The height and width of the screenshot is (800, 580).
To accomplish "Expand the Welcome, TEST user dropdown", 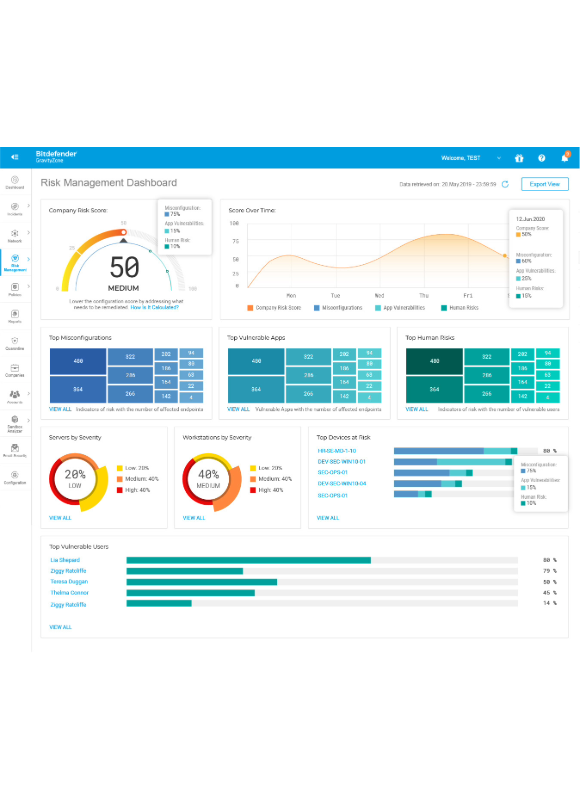I will [498, 158].
